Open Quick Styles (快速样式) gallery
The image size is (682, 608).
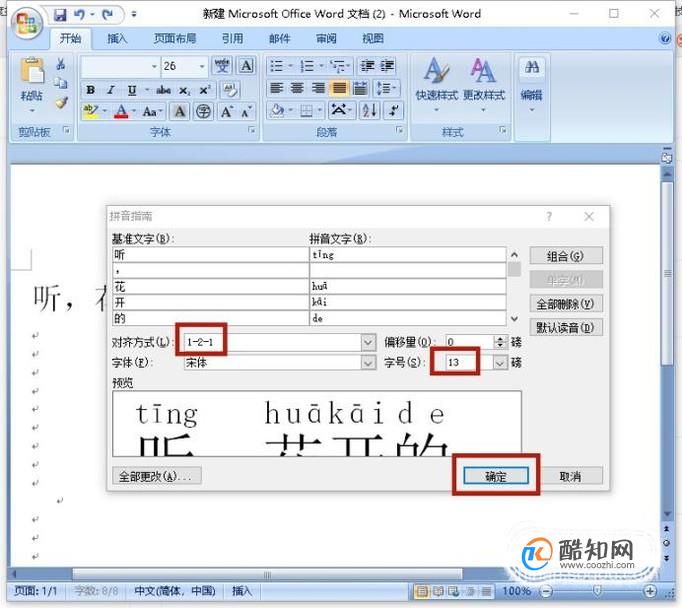coord(436,83)
